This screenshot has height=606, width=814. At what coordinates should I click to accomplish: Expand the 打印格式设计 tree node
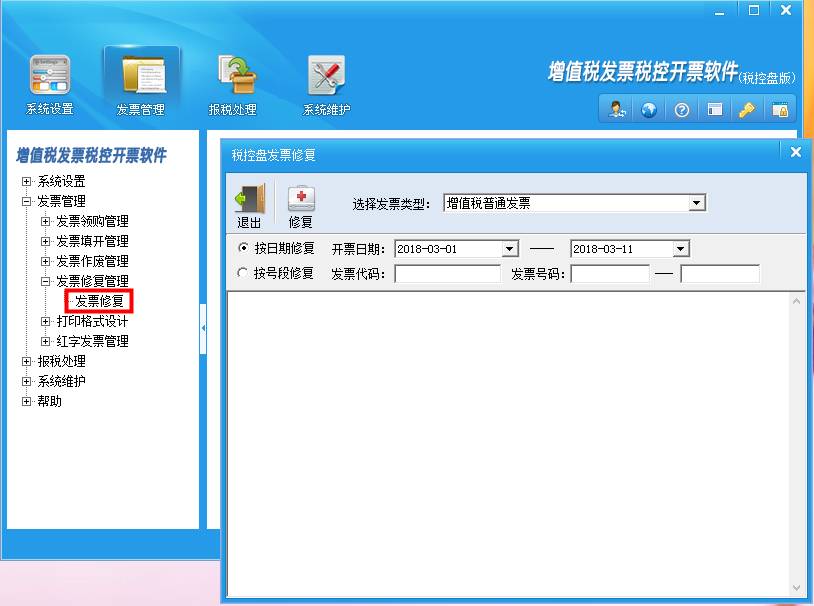pos(46,321)
